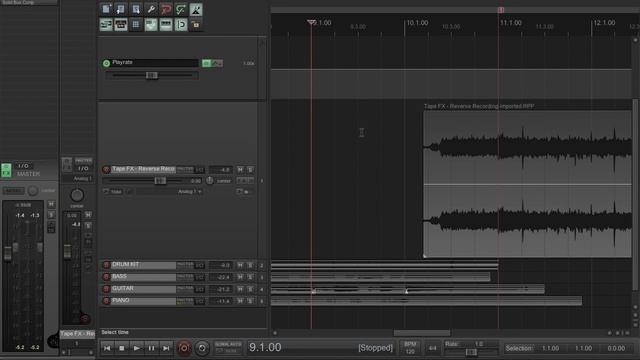The image size is (640, 360).
Task: Click the transport playback Rate slider
Action: coord(471,351)
